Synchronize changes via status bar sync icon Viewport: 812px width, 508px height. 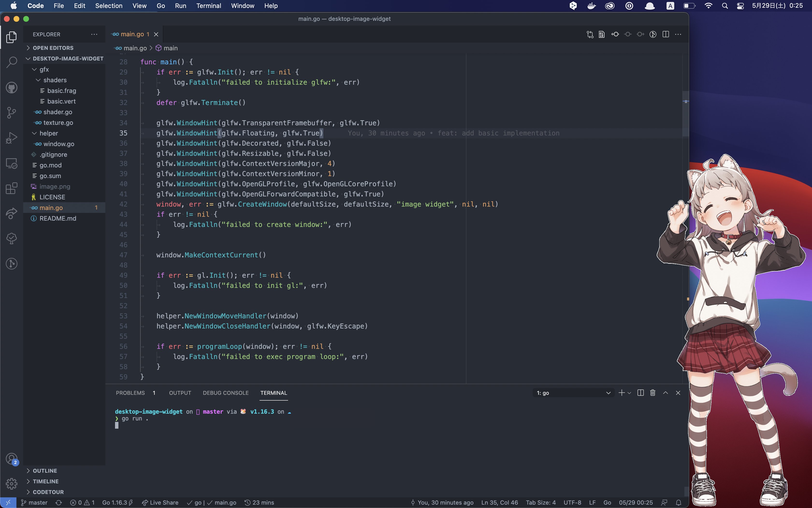[59, 503]
